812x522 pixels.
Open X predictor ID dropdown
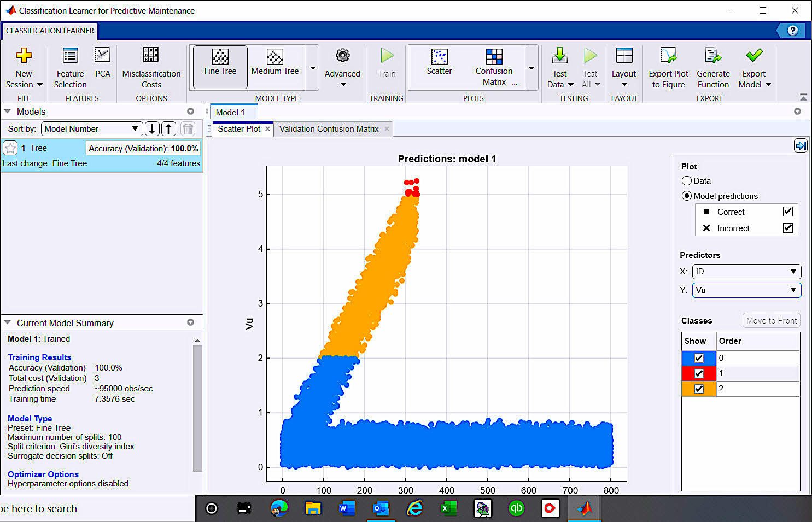click(746, 272)
